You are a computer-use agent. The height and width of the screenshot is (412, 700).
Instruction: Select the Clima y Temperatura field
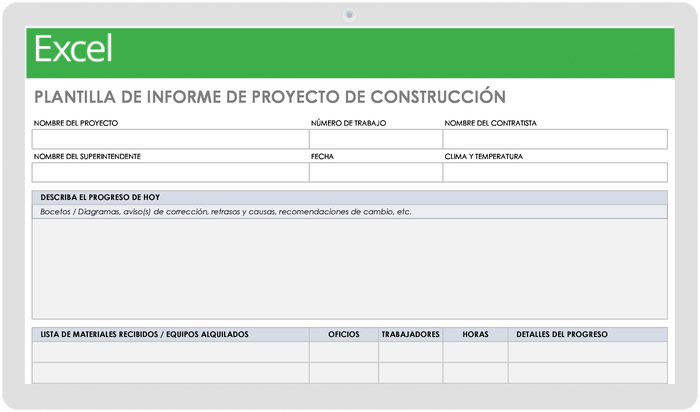(554, 172)
